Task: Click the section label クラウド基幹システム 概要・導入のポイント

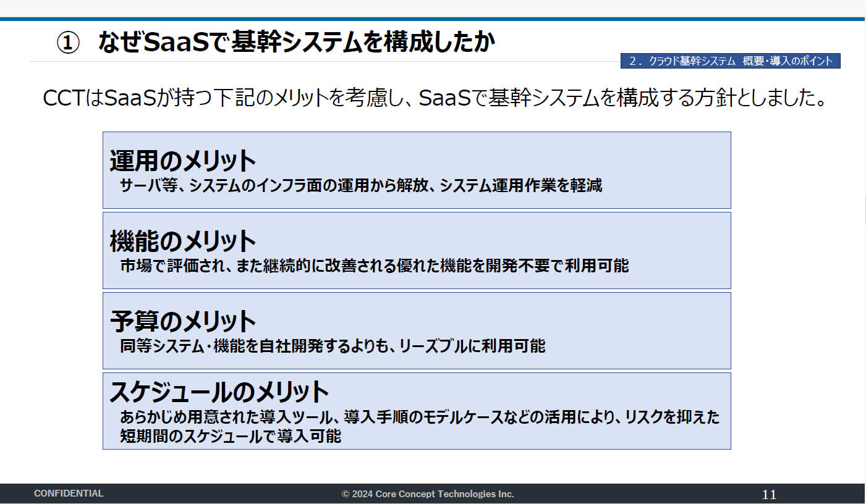Action: 731,61
